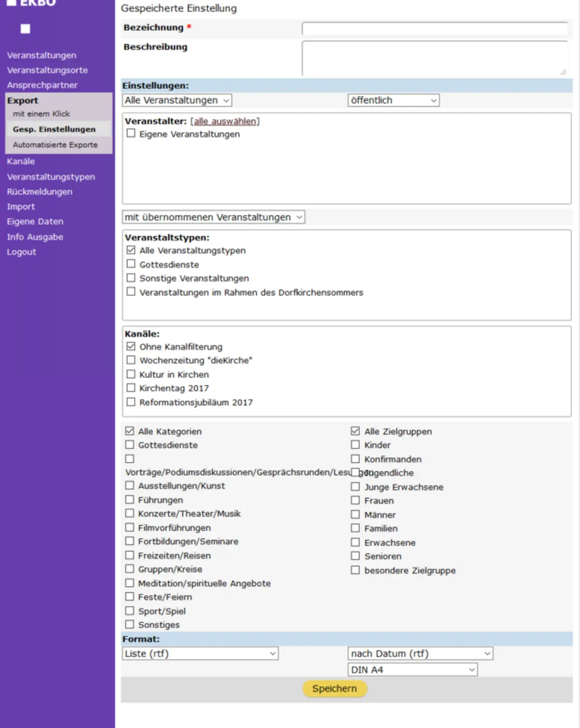This screenshot has height=728, width=580.
Task: Go to Ansprechpartner menu entry
Action: (42, 85)
